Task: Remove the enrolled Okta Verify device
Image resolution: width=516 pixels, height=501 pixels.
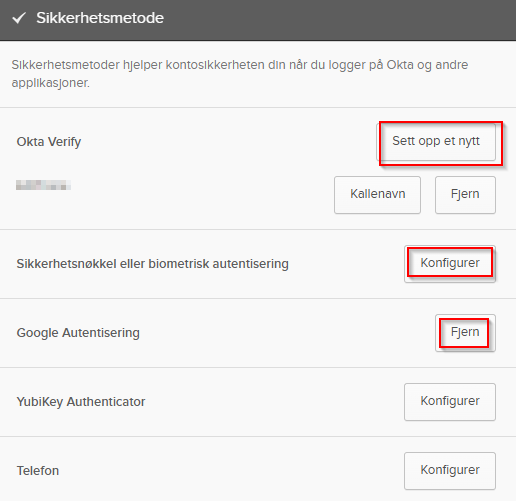Action: 465,195
